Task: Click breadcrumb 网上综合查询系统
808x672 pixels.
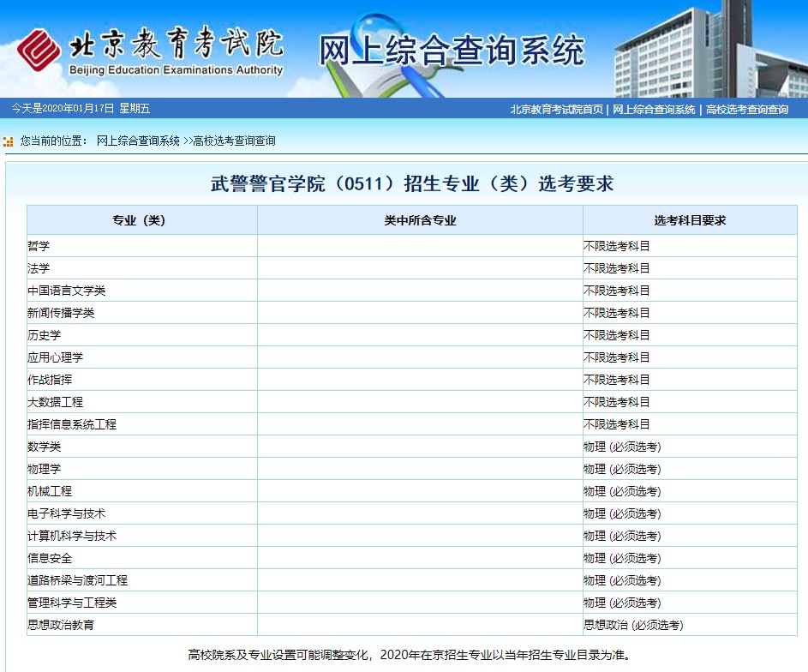Action: tap(138, 141)
